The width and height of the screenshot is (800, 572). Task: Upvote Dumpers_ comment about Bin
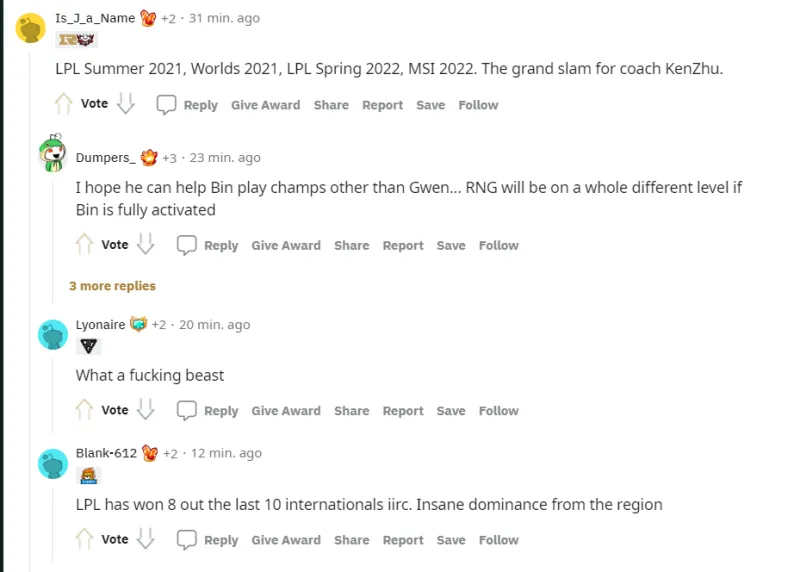85,245
